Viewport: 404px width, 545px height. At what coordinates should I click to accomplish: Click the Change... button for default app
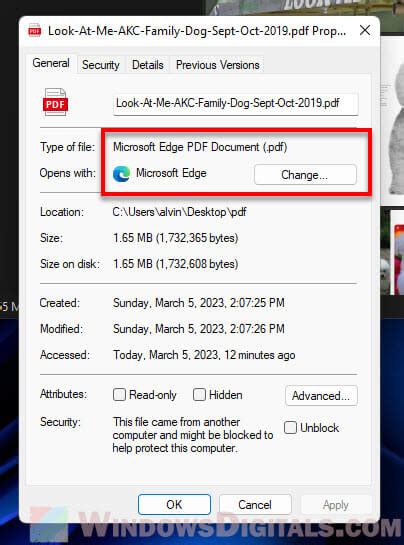(x=305, y=174)
